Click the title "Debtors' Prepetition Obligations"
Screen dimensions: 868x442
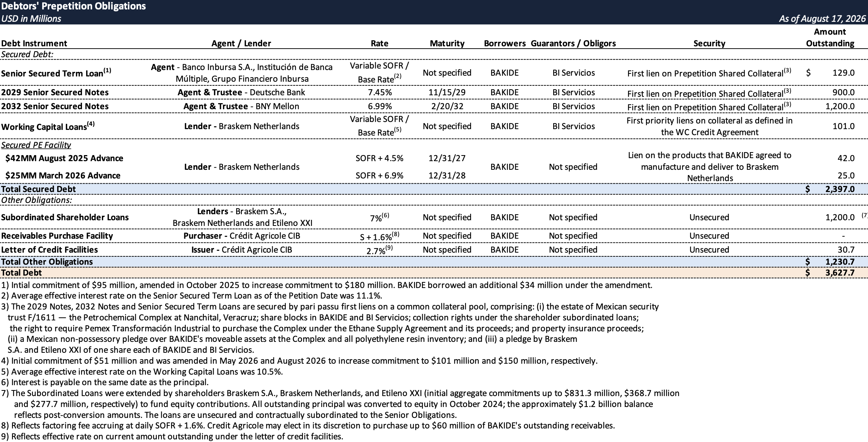click(73, 6)
